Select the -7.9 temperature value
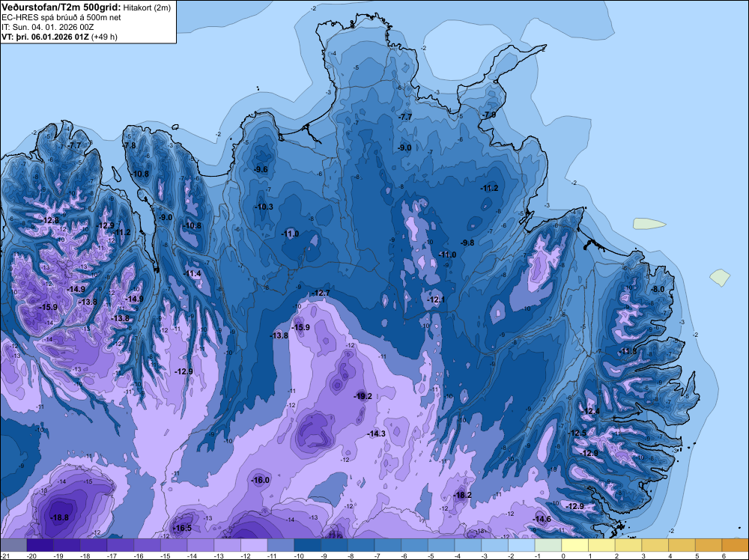The width and height of the screenshot is (749, 560). 488,115
